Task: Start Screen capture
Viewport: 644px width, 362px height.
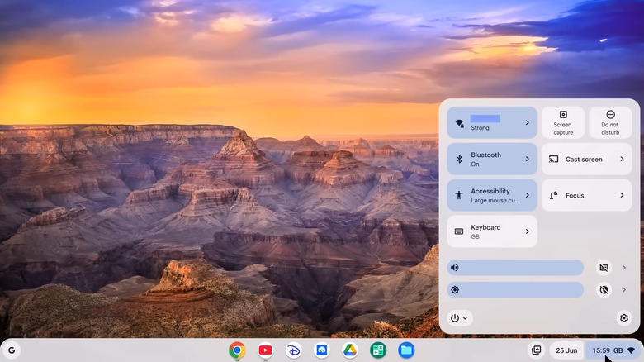Action: pyautogui.click(x=563, y=122)
